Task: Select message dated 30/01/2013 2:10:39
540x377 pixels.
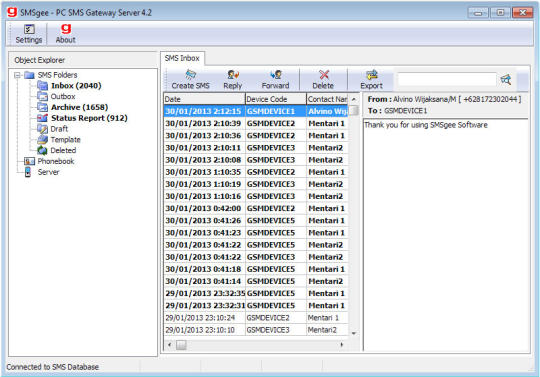Action: tap(256, 123)
